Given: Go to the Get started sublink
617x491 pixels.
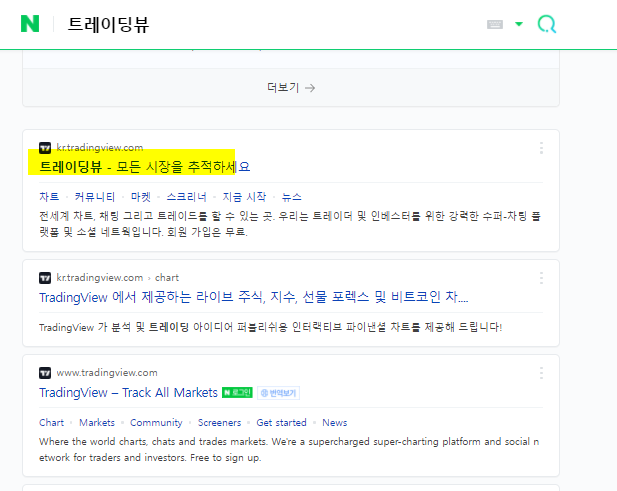Looking at the screenshot, I should (x=281, y=423).
